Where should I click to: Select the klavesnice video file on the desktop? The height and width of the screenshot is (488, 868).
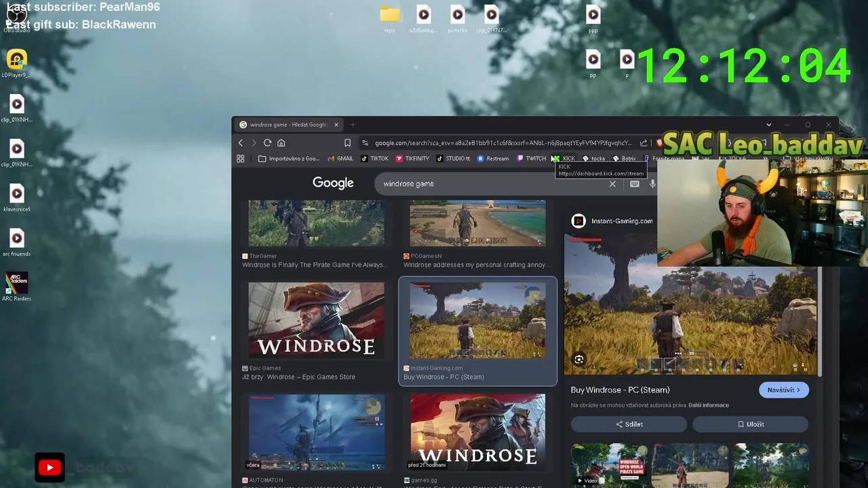click(17, 198)
